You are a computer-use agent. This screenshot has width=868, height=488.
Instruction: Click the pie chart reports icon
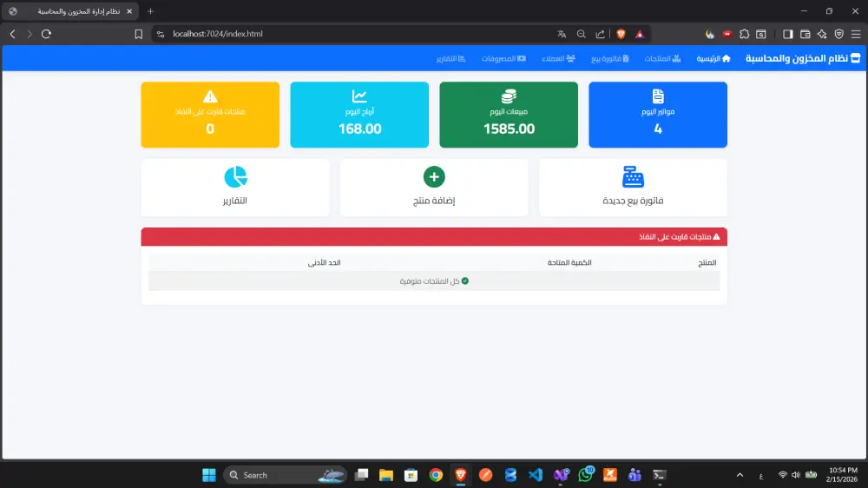click(235, 176)
